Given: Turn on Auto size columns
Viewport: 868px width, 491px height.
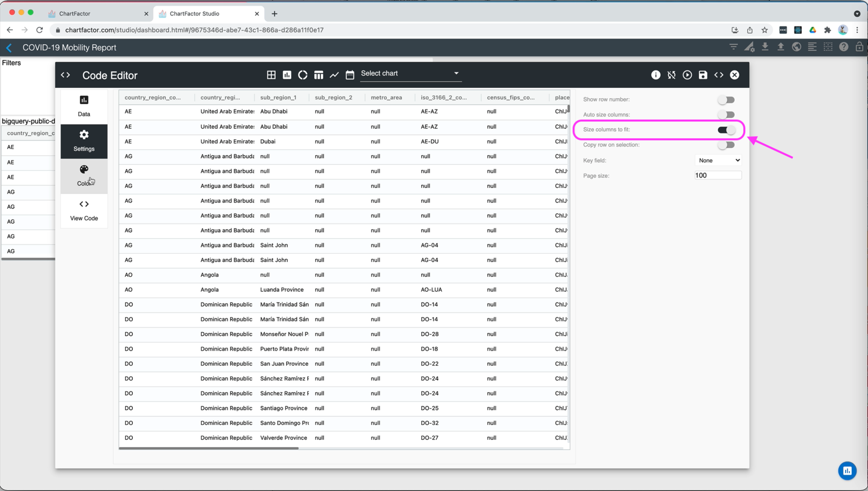Looking at the screenshot, I should [x=726, y=115].
